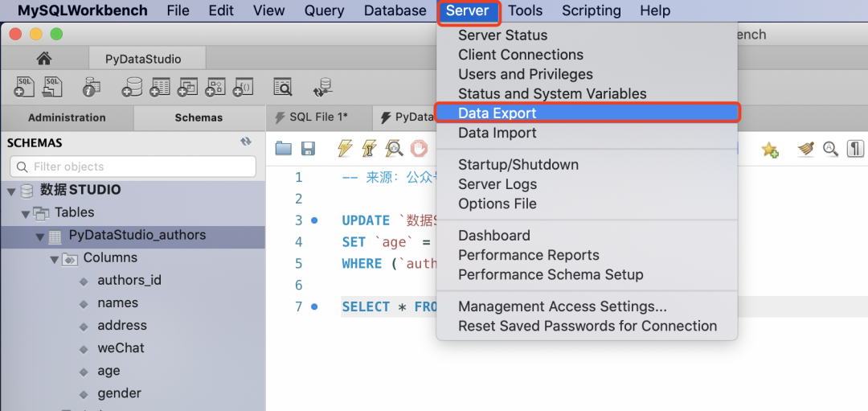Open the Database menu
Image resolution: width=868 pixels, height=411 pixels.
pyautogui.click(x=395, y=10)
